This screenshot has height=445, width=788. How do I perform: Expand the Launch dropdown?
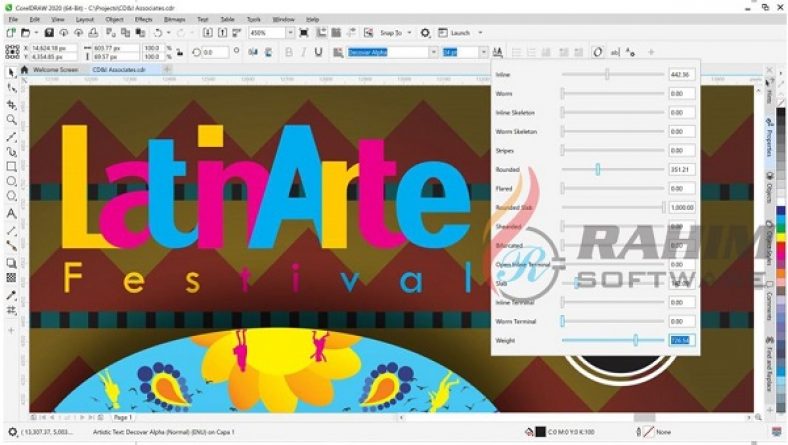coord(480,33)
